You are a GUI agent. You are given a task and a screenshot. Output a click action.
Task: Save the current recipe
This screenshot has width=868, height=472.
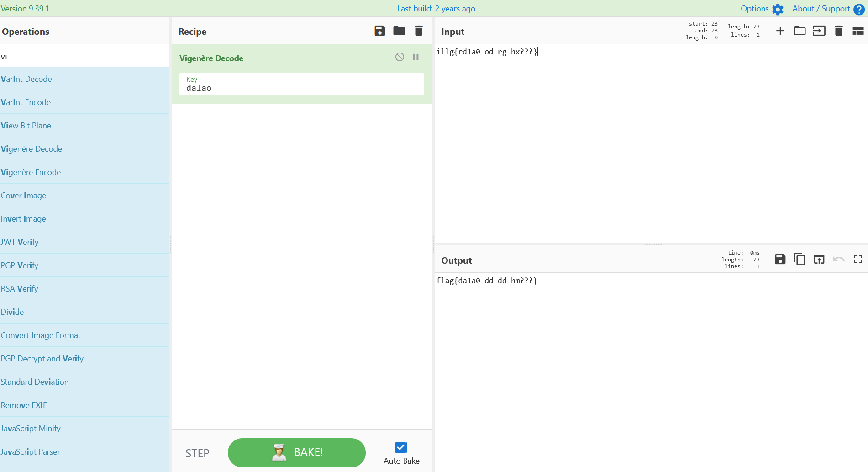(x=379, y=31)
